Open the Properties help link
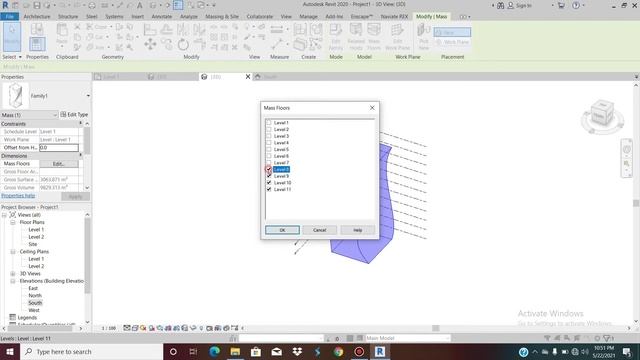This screenshot has height=360, width=640. click(18, 196)
